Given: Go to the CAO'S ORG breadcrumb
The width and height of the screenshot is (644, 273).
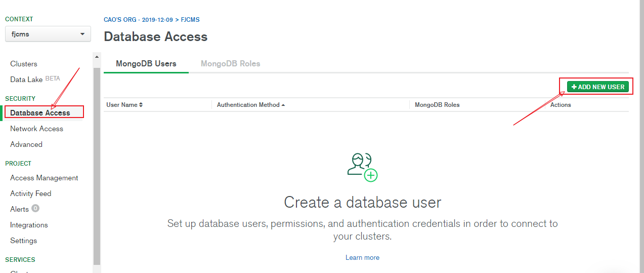Looking at the screenshot, I should (x=138, y=20).
